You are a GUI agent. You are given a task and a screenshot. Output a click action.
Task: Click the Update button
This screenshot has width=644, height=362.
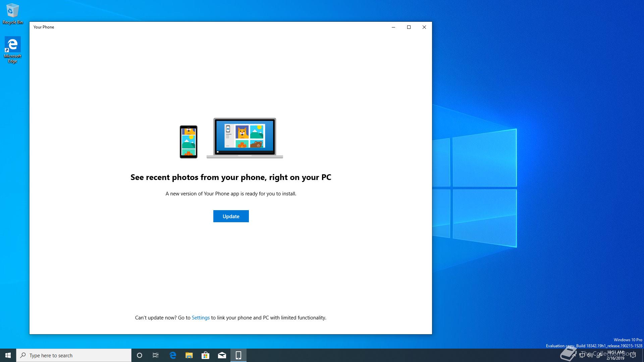[x=231, y=216]
